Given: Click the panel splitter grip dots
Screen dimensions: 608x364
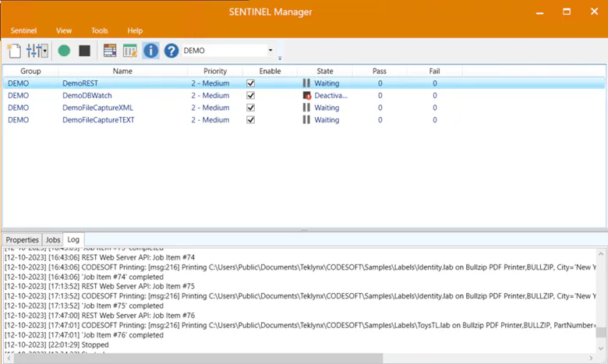Looking at the screenshot, I should 304,230.
